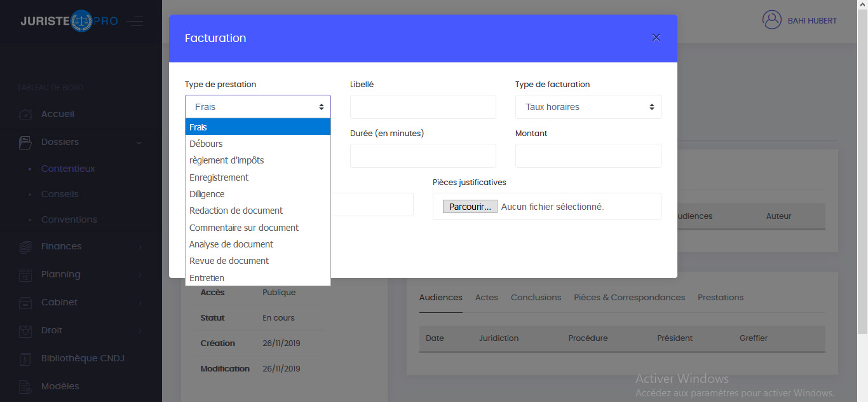Open the Conseils sidebar link
Viewport: 868px width, 402px height.
[x=60, y=194]
